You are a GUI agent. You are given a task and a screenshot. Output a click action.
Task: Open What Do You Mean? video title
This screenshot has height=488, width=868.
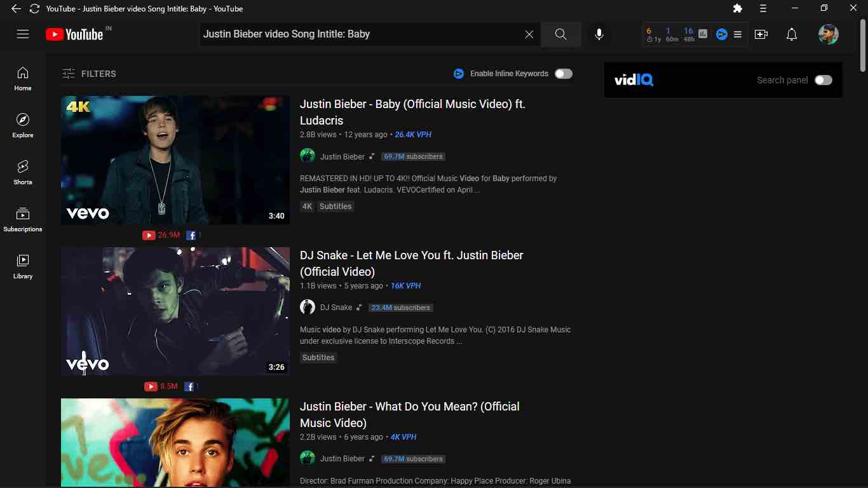point(410,415)
